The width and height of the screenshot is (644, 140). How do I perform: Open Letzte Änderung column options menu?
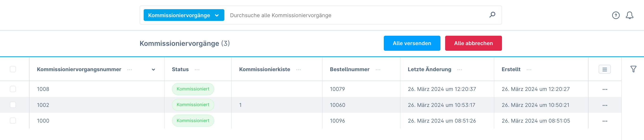[460, 70]
